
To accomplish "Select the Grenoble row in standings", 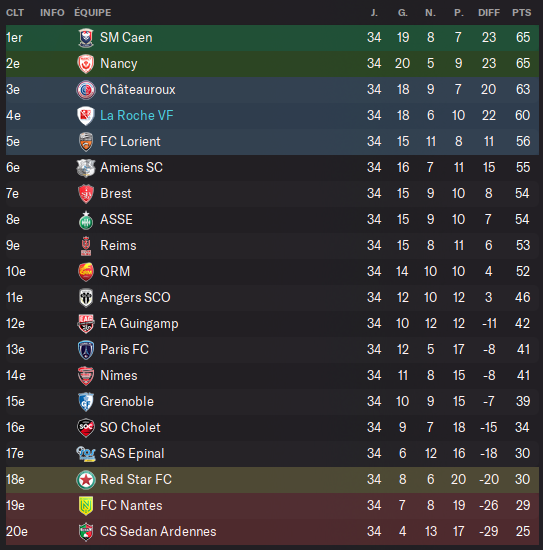I will (272, 402).
